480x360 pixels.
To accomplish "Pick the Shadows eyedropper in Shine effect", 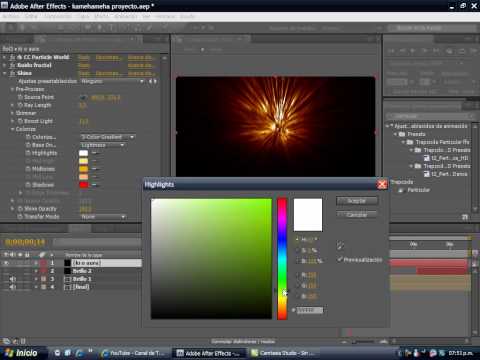I will coord(94,185).
